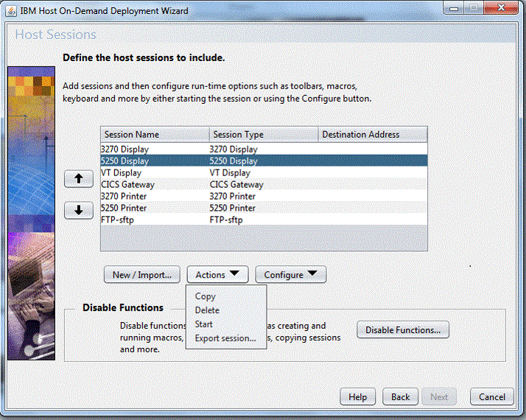This screenshot has width=526, height=420.
Task: Go Back to the previous wizard page
Action: point(400,397)
